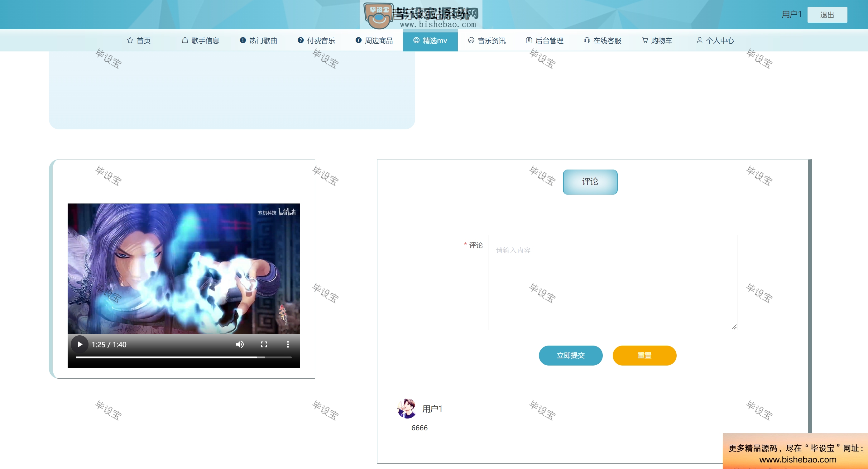Screen dimensions: 868x469
Task: Click the star icon beside 首页
Action: (130, 41)
